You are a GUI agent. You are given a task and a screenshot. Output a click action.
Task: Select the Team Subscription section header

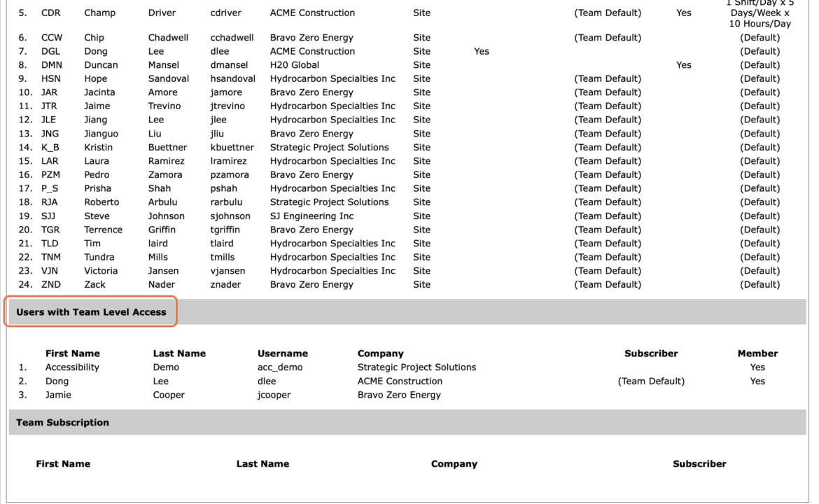coord(63,423)
